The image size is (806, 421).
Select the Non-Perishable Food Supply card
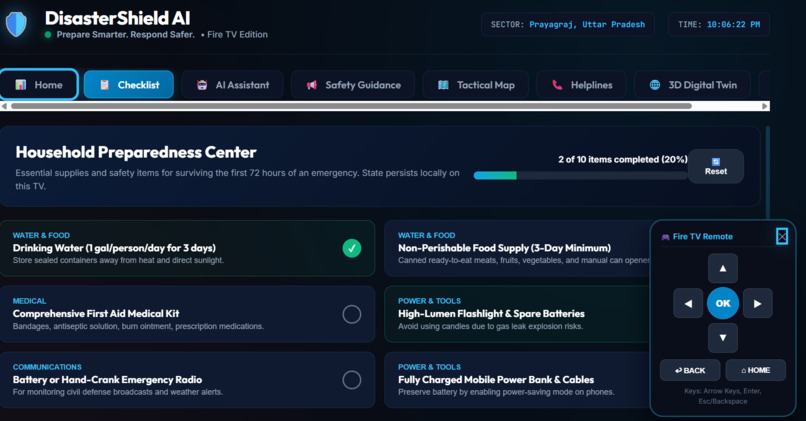pos(517,248)
